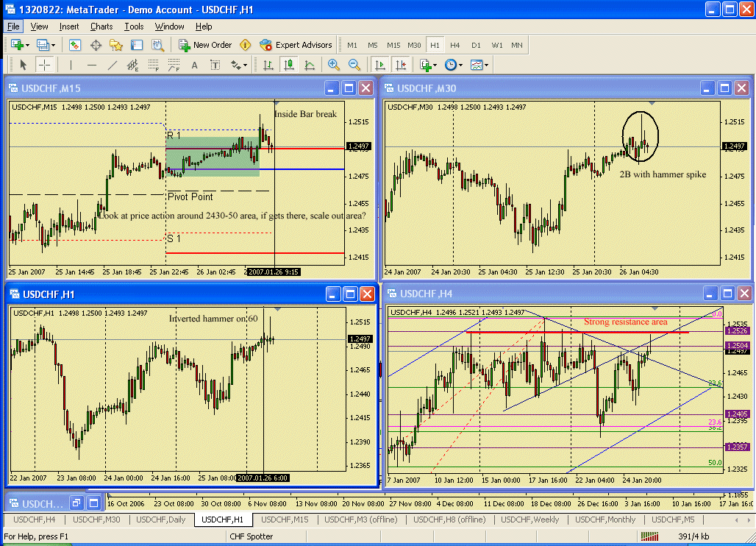Open the Window menu
Image resolution: width=756 pixels, height=546 pixels.
[x=169, y=26]
